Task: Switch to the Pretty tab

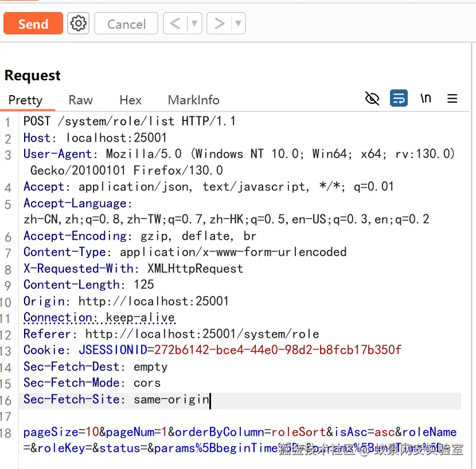Action: click(25, 100)
